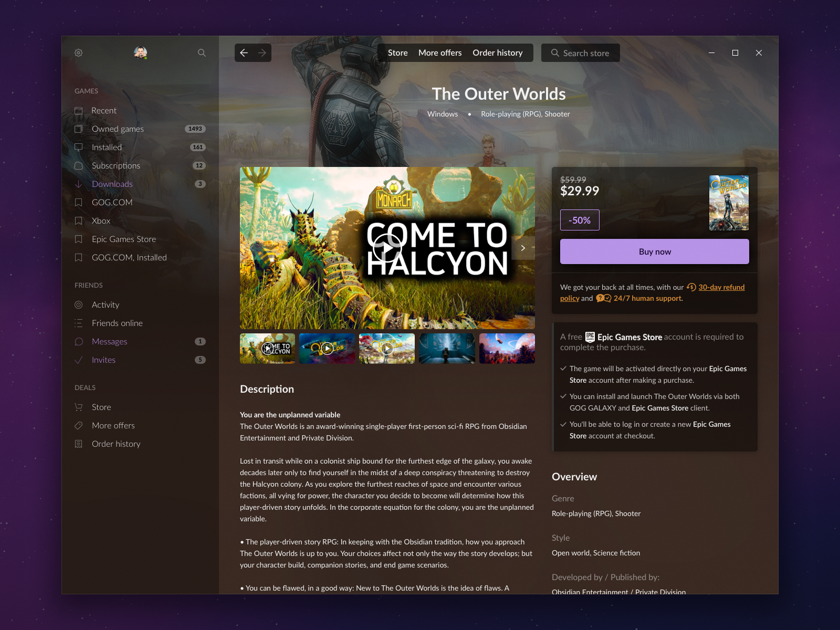This screenshot has height=630, width=840.
Task: Click the Order history receipt icon
Action: click(x=79, y=444)
